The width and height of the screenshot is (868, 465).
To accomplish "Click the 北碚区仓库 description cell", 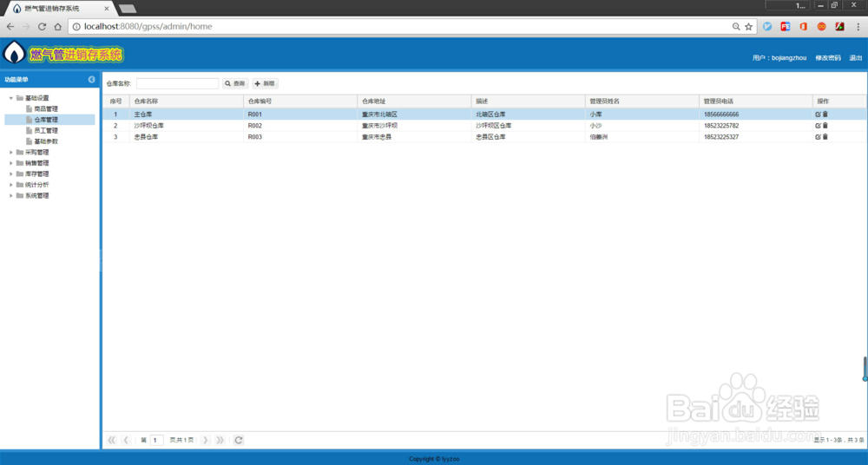I will (529, 114).
